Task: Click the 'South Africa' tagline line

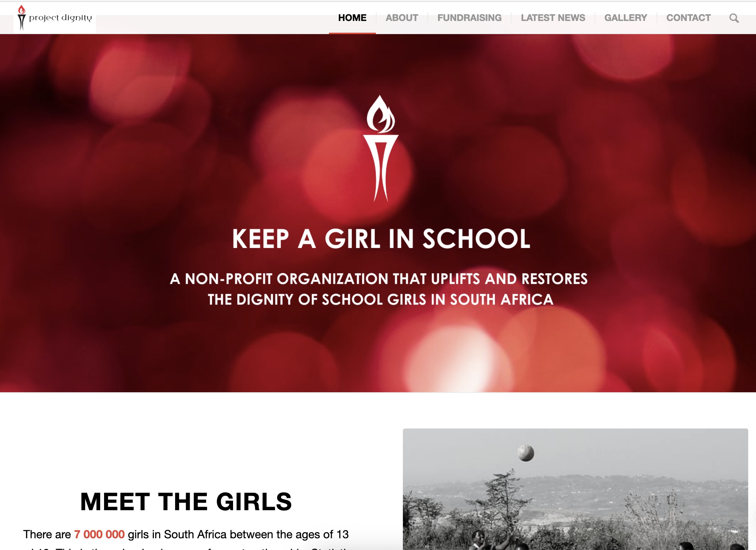Action: coord(380,300)
